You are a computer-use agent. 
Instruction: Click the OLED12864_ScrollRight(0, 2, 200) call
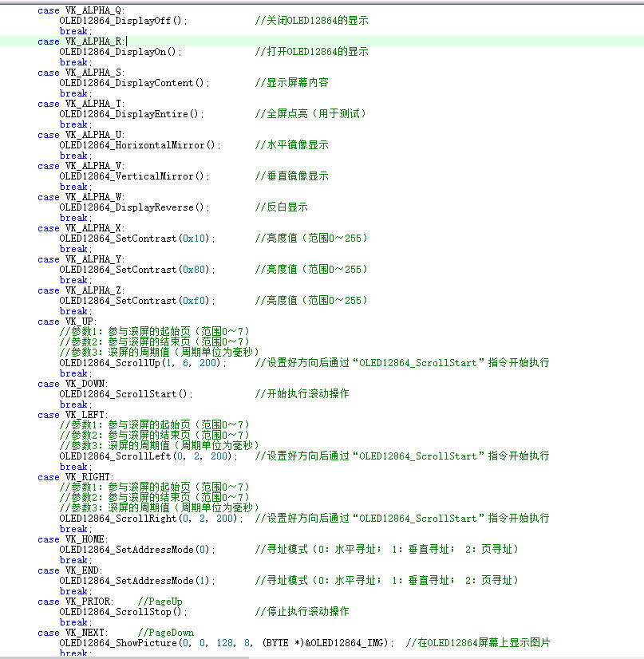pos(152,519)
